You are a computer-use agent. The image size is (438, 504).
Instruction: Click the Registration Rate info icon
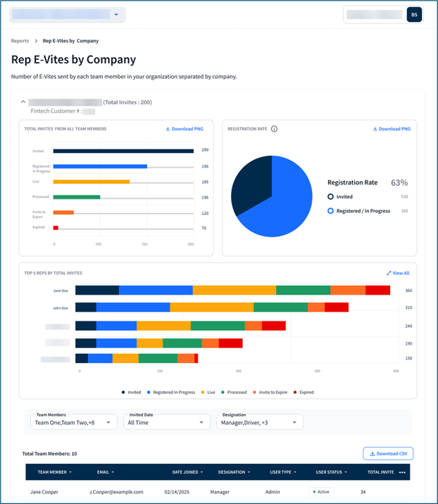274,129
